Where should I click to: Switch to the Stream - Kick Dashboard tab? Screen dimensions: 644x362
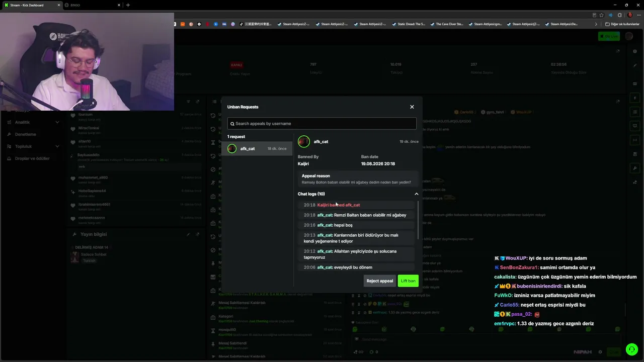[31, 5]
